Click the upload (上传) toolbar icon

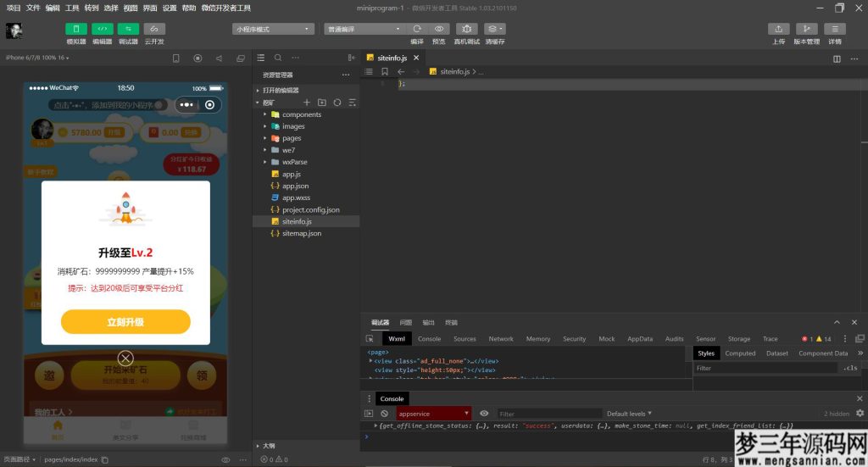point(778,29)
